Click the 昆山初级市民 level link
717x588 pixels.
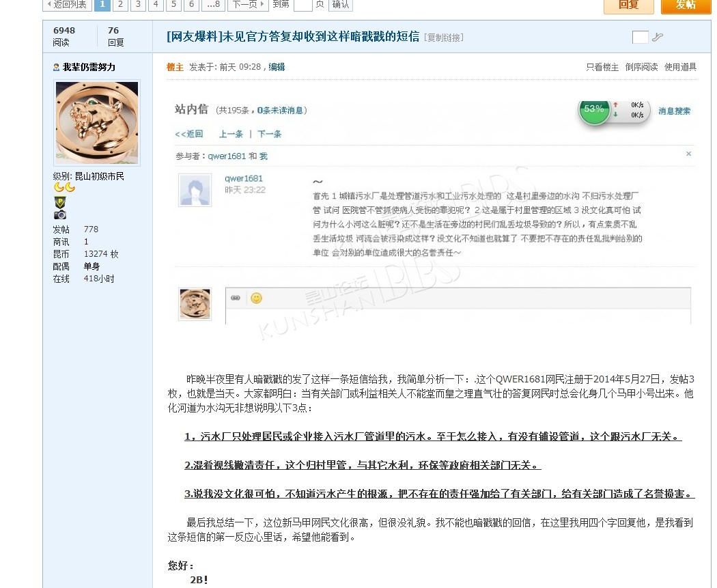[99, 176]
